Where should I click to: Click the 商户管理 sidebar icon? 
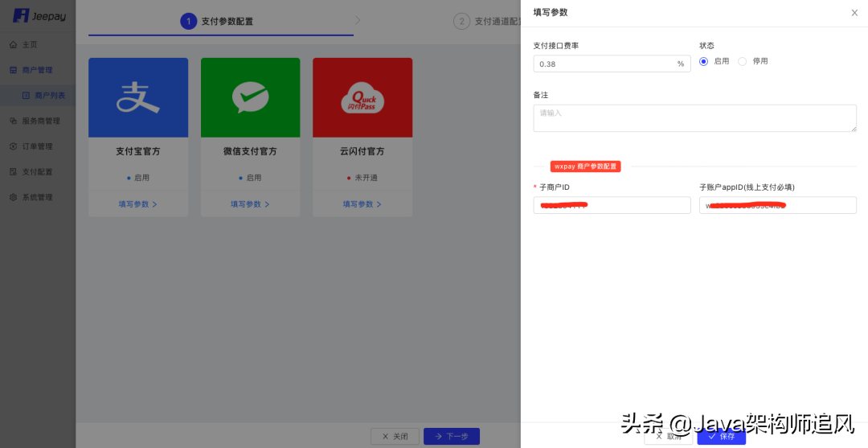point(14,70)
